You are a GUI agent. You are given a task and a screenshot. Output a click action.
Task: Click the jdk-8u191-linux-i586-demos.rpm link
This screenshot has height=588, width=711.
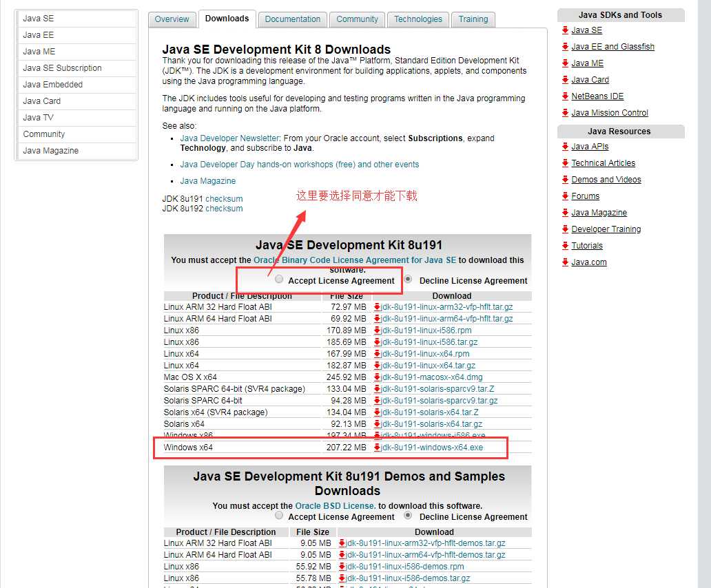[x=405, y=567]
